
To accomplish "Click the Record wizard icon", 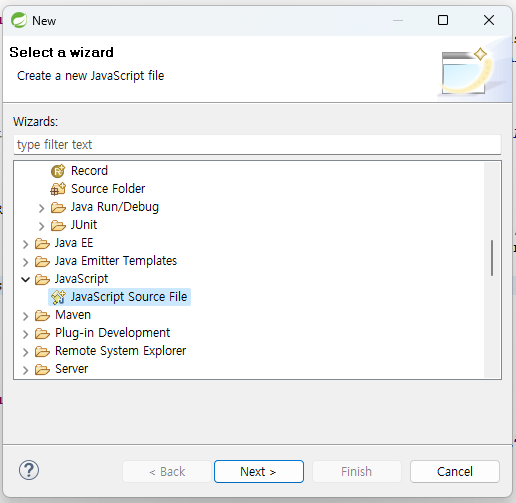I will point(58,171).
